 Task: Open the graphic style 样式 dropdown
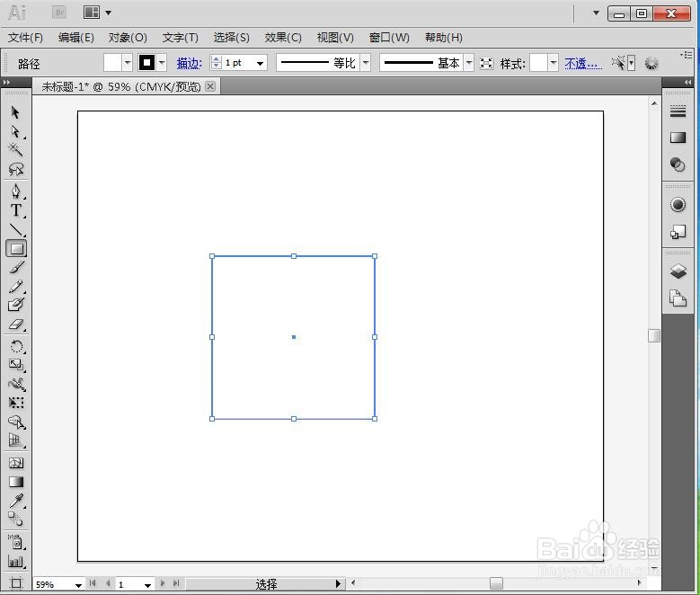[554, 63]
